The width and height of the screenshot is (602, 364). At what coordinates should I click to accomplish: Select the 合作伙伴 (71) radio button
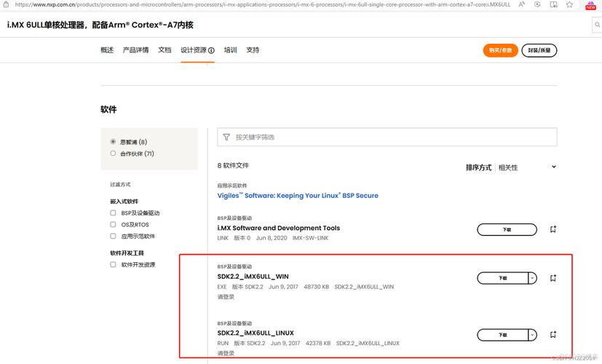113,153
